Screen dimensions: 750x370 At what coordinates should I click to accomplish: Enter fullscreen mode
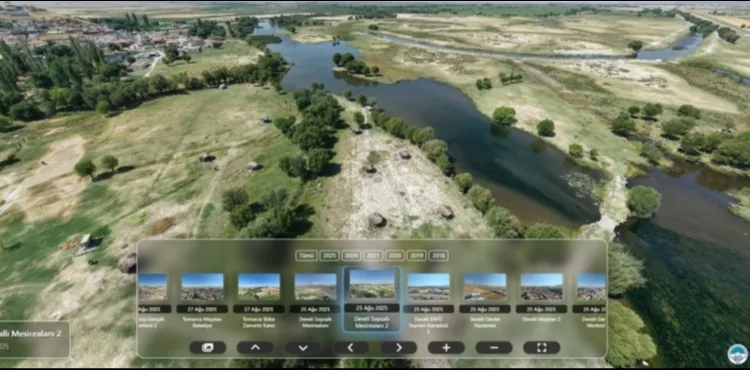[541, 348]
